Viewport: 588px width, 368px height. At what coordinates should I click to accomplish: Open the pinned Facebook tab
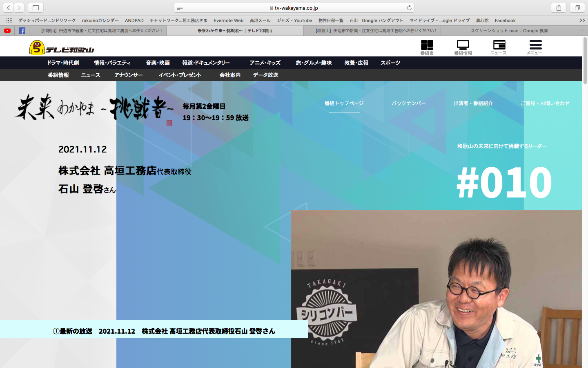[22, 31]
